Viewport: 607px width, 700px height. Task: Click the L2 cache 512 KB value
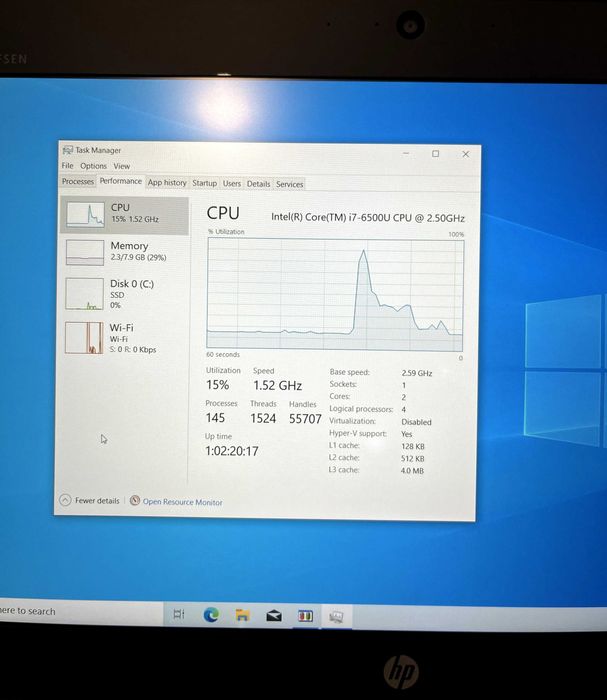point(412,458)
